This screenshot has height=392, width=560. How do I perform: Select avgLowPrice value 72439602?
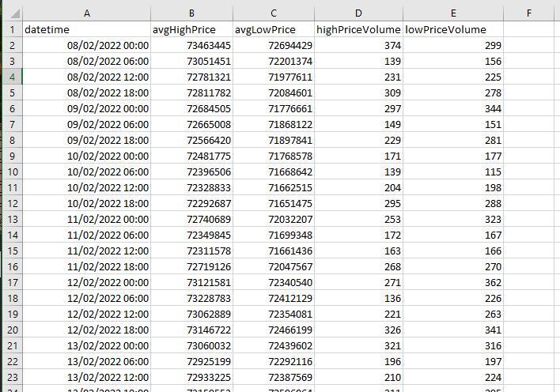(x=274, y=345)
